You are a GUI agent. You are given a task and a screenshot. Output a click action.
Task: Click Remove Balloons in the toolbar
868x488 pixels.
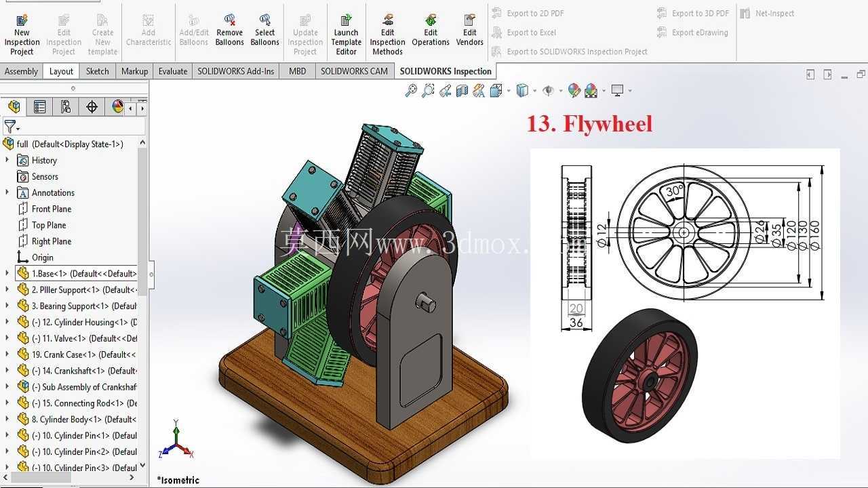[x=230, y=30]
